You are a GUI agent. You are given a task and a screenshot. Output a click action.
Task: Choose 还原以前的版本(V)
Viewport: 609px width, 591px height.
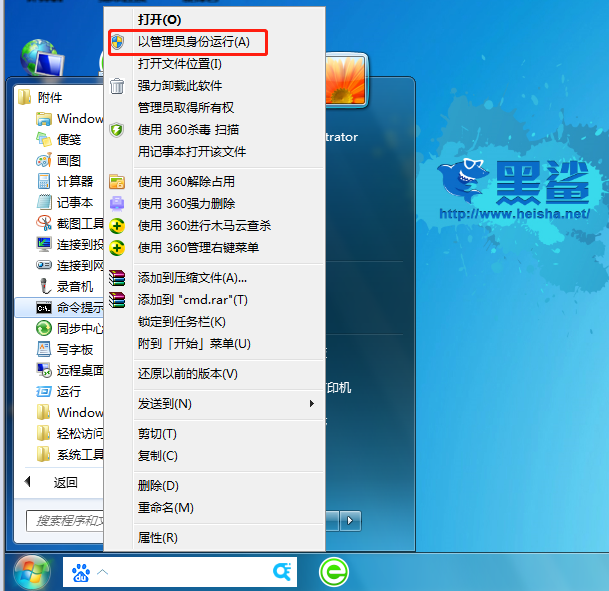(x=214, y=374)
